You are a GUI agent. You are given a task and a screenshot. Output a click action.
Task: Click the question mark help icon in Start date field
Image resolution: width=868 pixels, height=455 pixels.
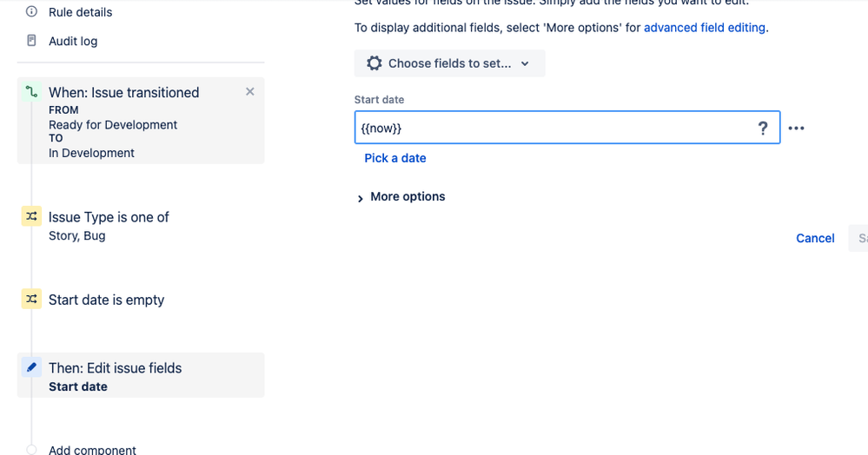click(x=763, y=129)
